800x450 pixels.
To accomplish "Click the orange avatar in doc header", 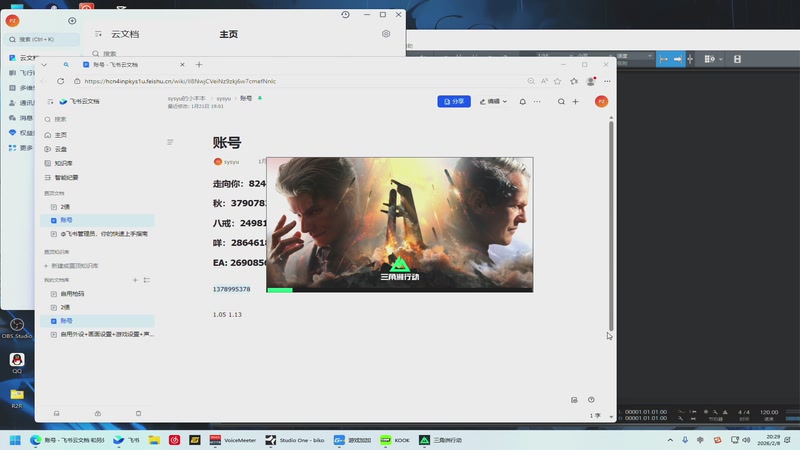I will coord(602,102).
